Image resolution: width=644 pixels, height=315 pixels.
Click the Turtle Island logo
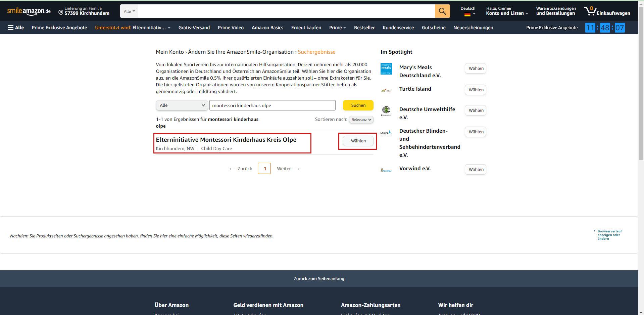[386, 90]
